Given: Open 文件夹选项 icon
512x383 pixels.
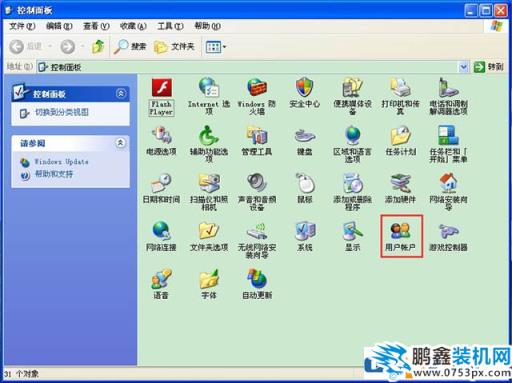Looking at the screenshot, I should 209,236.
